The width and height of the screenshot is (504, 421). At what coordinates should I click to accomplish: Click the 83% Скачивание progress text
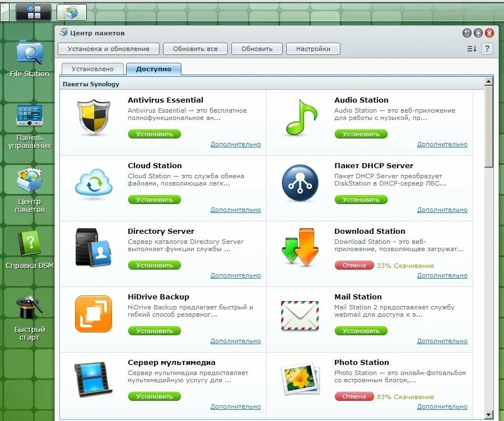(x=405, y=397)
